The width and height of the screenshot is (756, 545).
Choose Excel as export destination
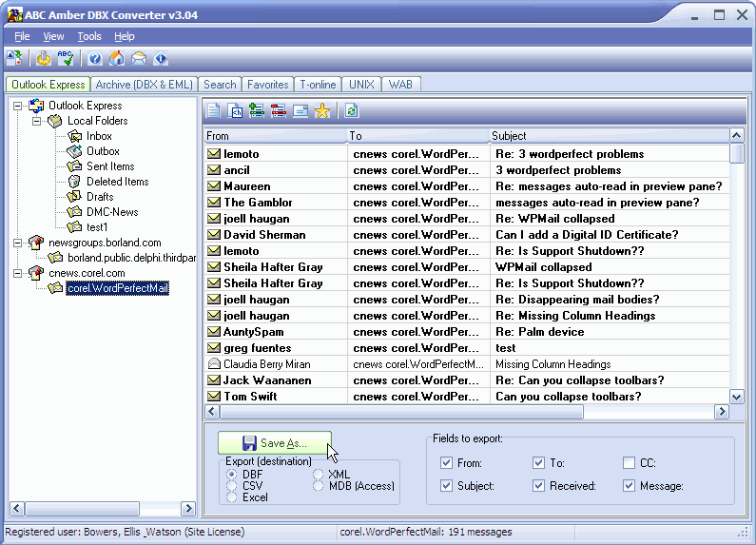coord(231,497)
